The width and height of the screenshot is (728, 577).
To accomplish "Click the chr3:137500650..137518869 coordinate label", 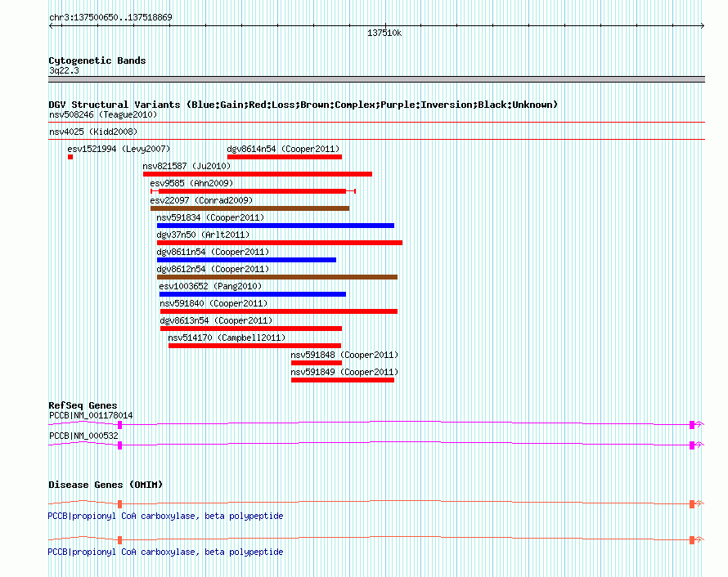I will pos(110,17).
